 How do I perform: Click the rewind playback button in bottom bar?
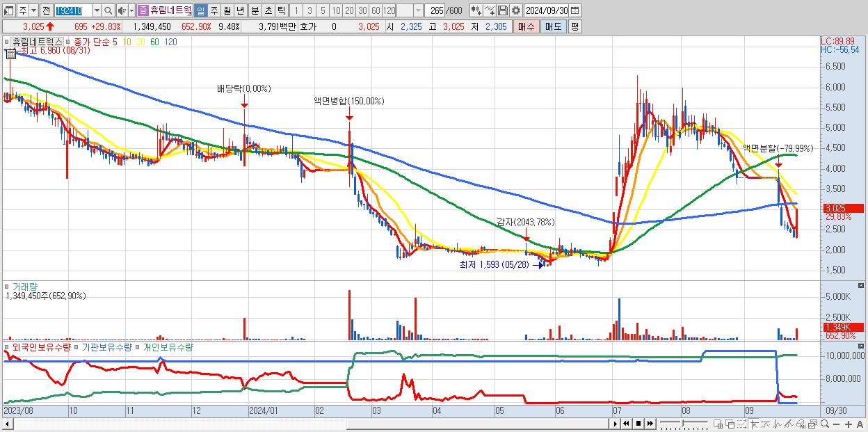(x=626, y=423)
